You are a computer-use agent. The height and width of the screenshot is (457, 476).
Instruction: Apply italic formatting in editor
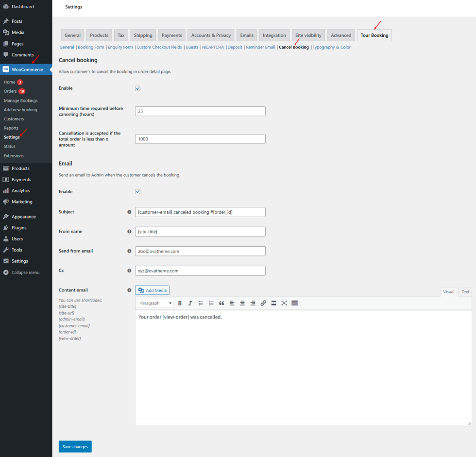click(x=190, y=303)
